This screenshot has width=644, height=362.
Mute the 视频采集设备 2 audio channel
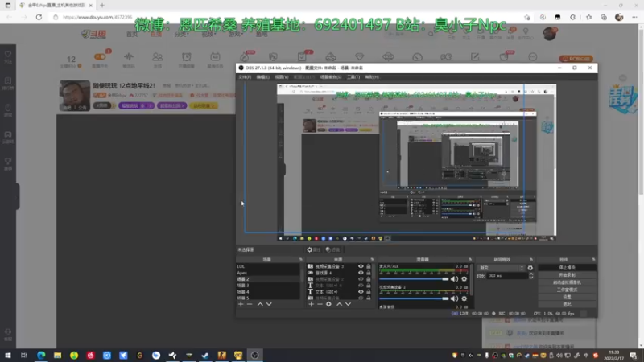tap(454, 298)
